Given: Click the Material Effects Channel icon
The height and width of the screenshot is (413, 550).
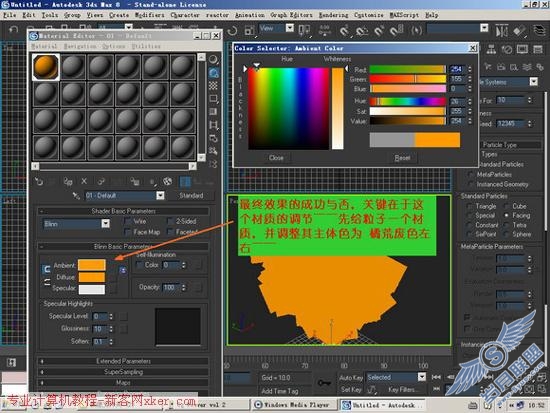Looking at the screenshot, I should (x=152, y=182).
